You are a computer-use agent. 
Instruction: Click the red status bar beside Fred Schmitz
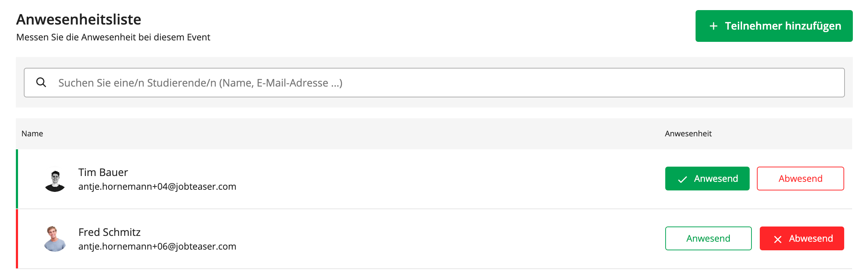pyautogui.click(x=17, y=239)
